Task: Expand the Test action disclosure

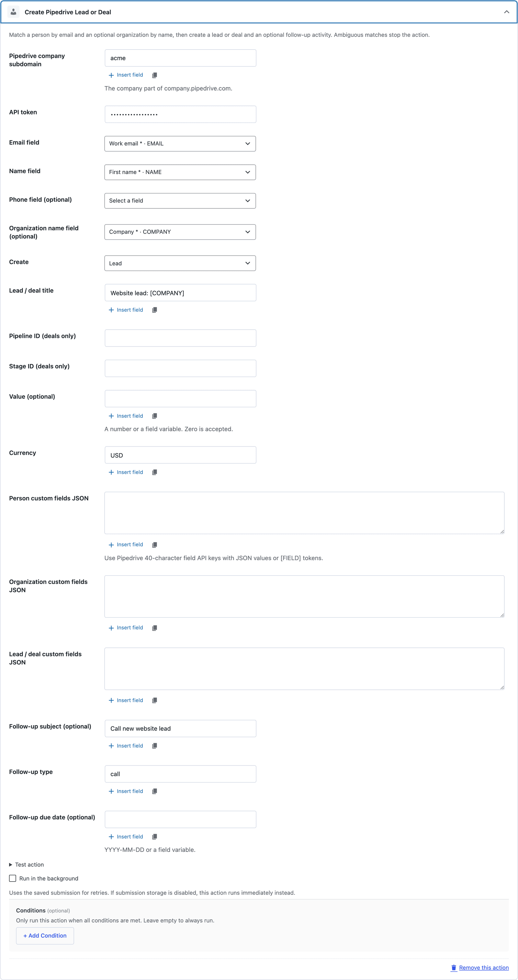Action: point(26,865)
